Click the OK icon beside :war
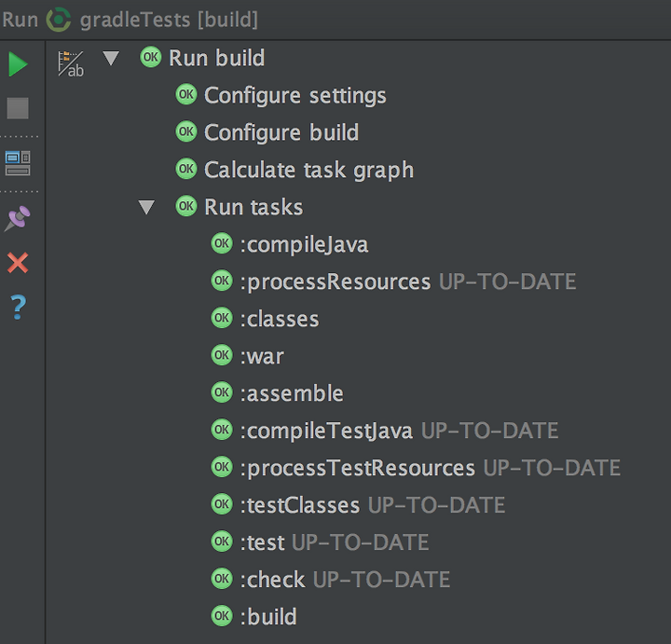 (222, 355)
